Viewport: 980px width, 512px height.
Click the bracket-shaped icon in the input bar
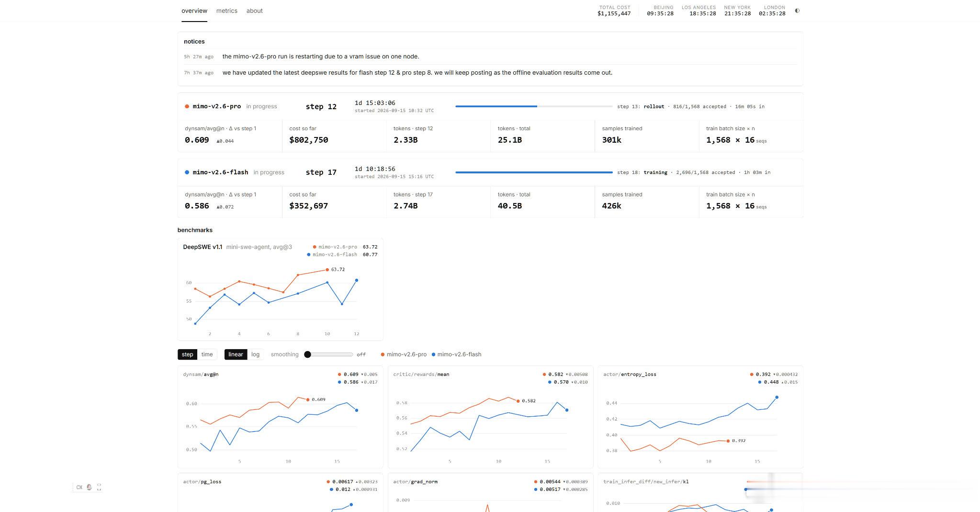tap(99, 487)
